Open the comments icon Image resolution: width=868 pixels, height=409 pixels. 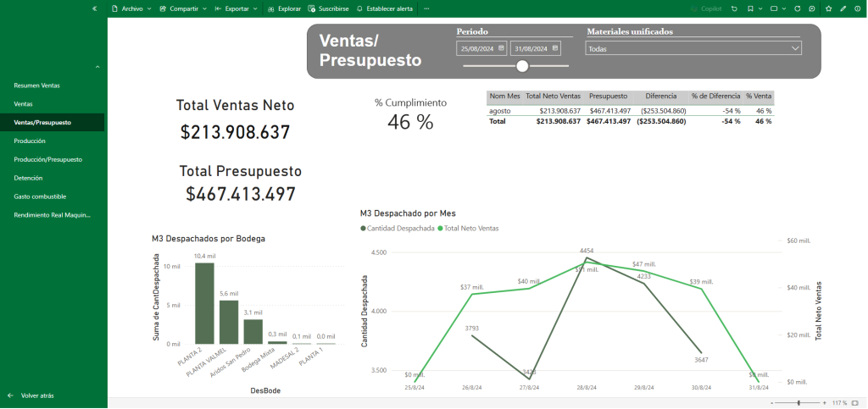point(812,8)
